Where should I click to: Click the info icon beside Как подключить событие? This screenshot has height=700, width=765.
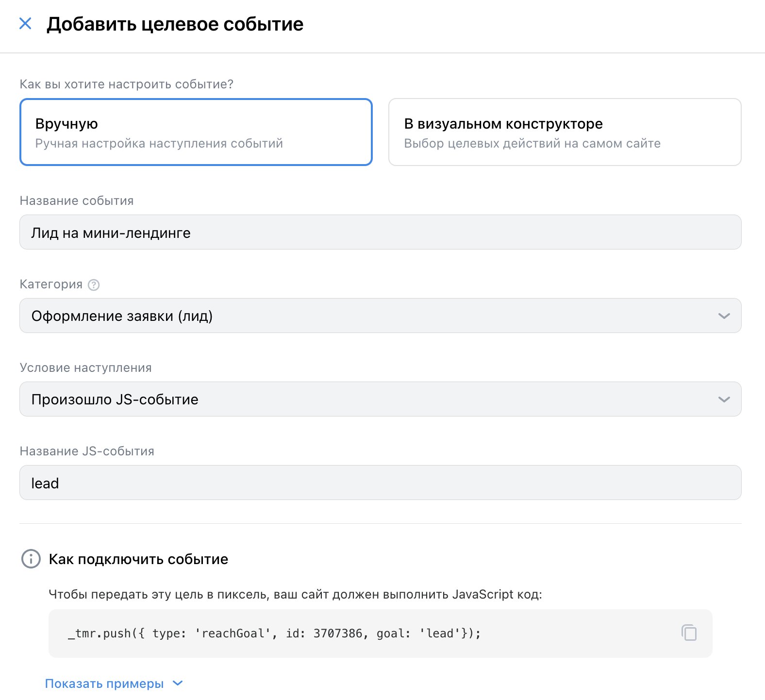coord(31,559)
